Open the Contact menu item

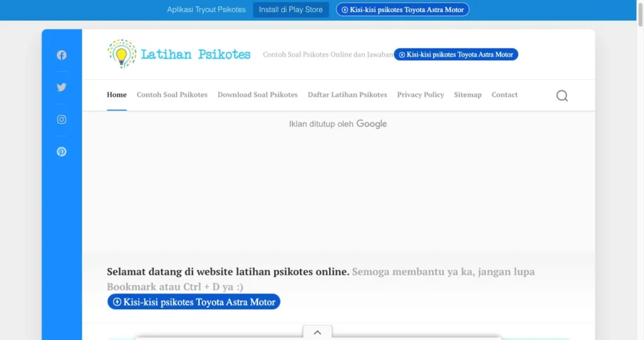(504, 95)
